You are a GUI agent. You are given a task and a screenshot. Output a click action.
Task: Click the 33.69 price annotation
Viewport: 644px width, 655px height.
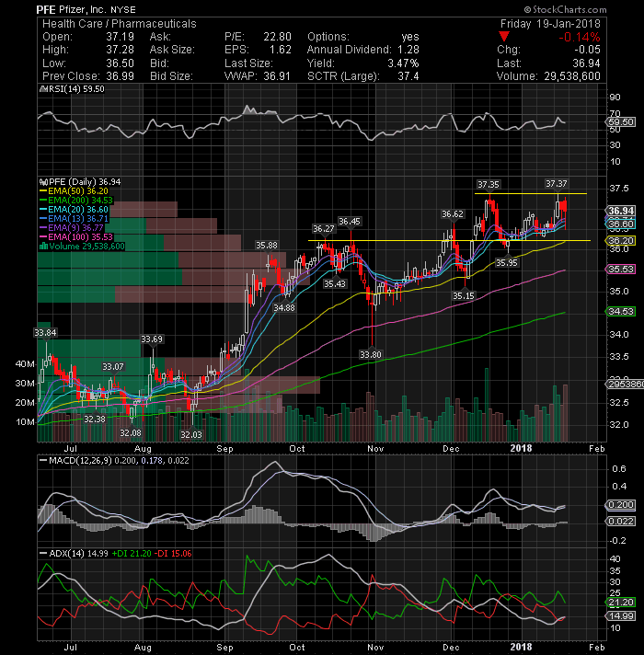[152, 339]
